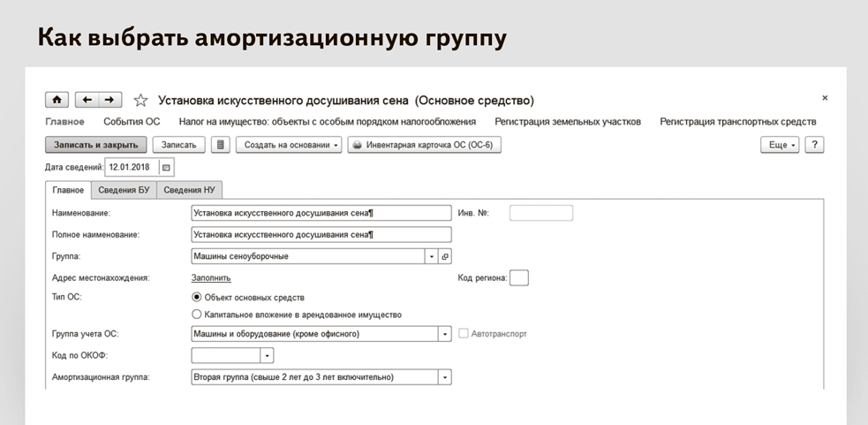Click the Home icon button
Viewport: 868px width, 425px height.
click(57, 100)
